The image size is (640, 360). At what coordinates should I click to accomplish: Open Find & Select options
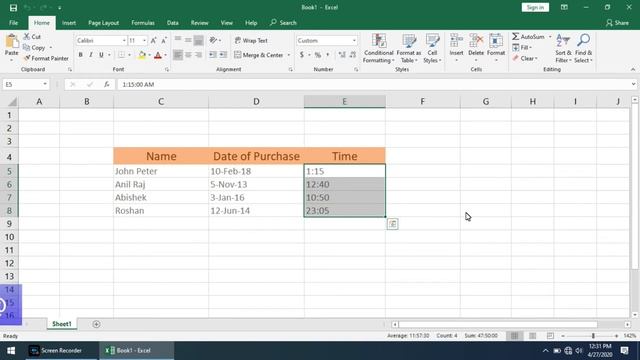pyautogui.click(x=583, y=49)
